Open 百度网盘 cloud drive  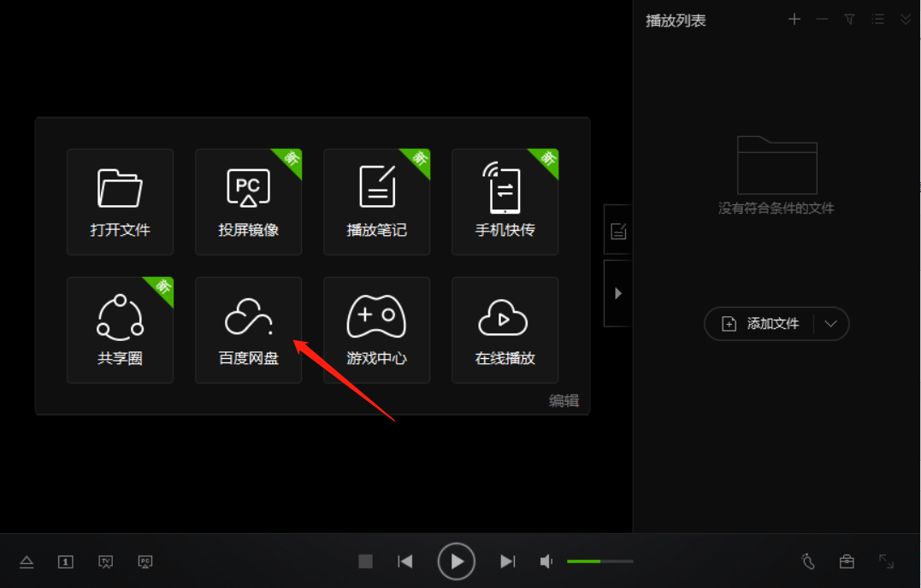249,330
